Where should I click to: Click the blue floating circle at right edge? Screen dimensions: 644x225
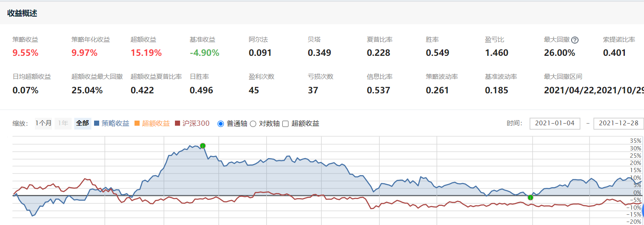pos(642,210)
